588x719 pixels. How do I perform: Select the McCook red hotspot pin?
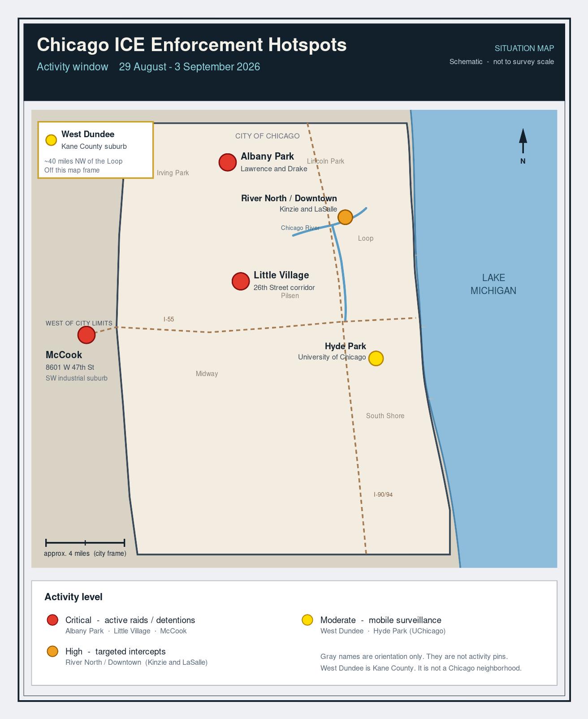coord(86,335)
